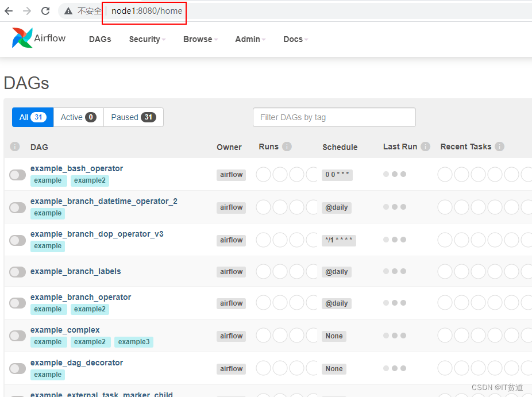
Task: Click example tag under example_branch_datetime_operator_2
Action: pos(48,213)
